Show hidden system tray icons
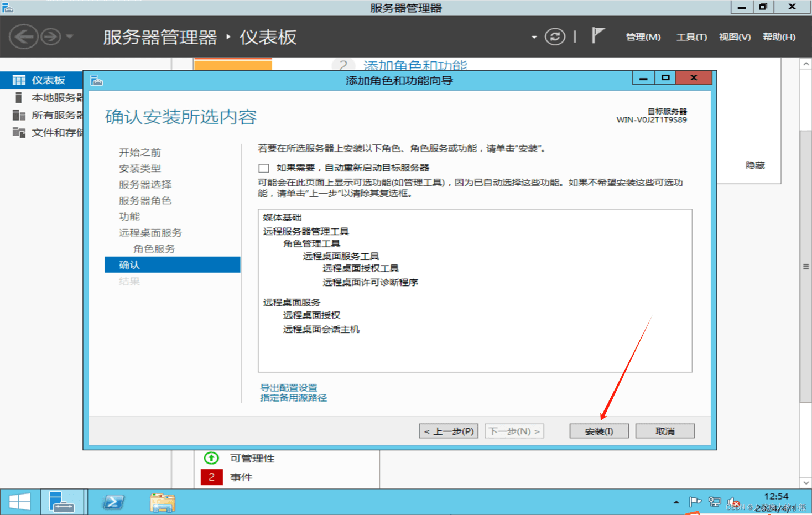The height and width of the screenshot is (515, 812). (676, 502)
